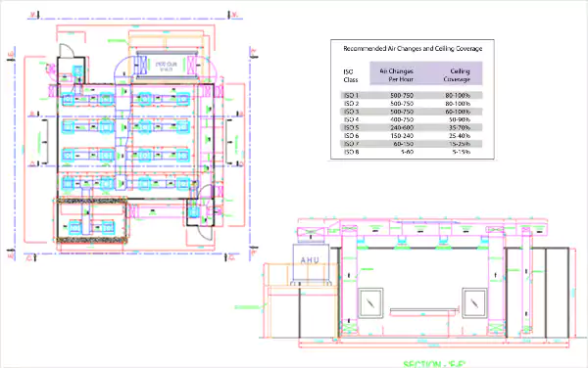Click the 80-100% coverage in ISO 1 row
This screenshot has height=368, width=588.
point(458,96)
